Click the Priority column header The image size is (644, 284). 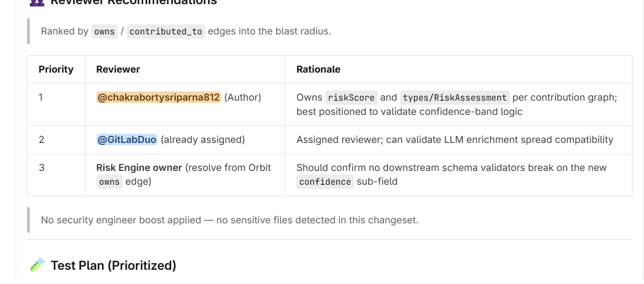pos(56,69)
